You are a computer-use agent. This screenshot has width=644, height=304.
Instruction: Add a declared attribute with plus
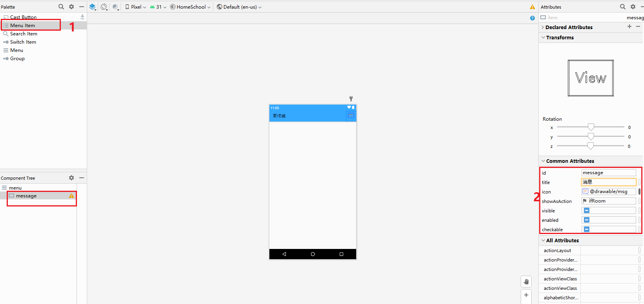point(629,26)
